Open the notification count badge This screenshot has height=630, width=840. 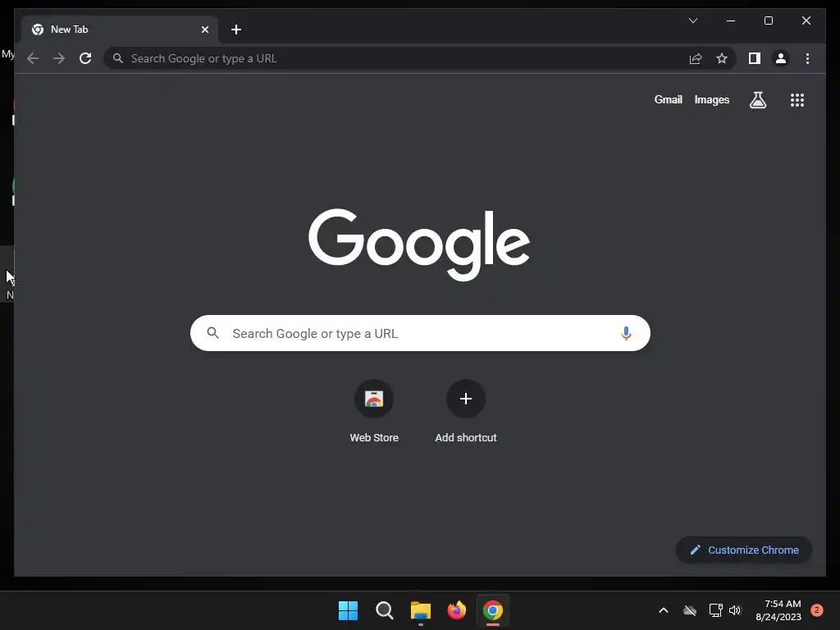(817, 610)
